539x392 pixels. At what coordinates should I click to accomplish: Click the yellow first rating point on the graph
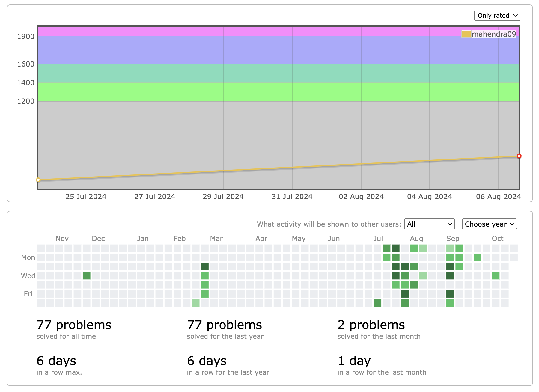tap(38, 180)
